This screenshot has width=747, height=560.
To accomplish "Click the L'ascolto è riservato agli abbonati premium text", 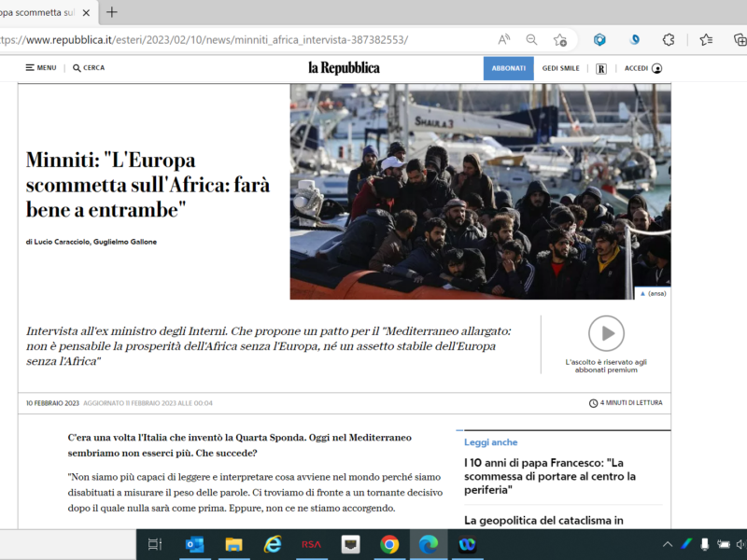I will (606, 366).
